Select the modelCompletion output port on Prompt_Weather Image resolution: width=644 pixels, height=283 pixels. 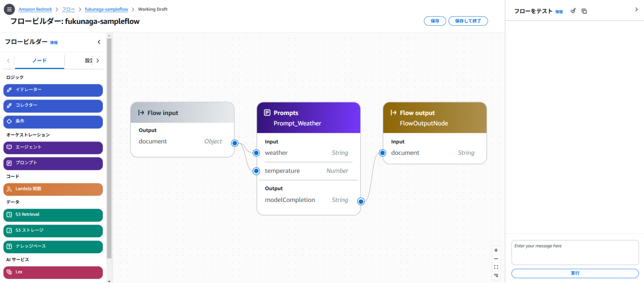click(x=361, y=201)
